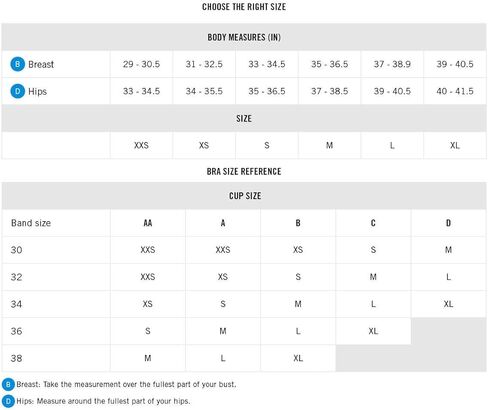Click the M cell in Size row
488x410 pixels.
coord(330,145)
